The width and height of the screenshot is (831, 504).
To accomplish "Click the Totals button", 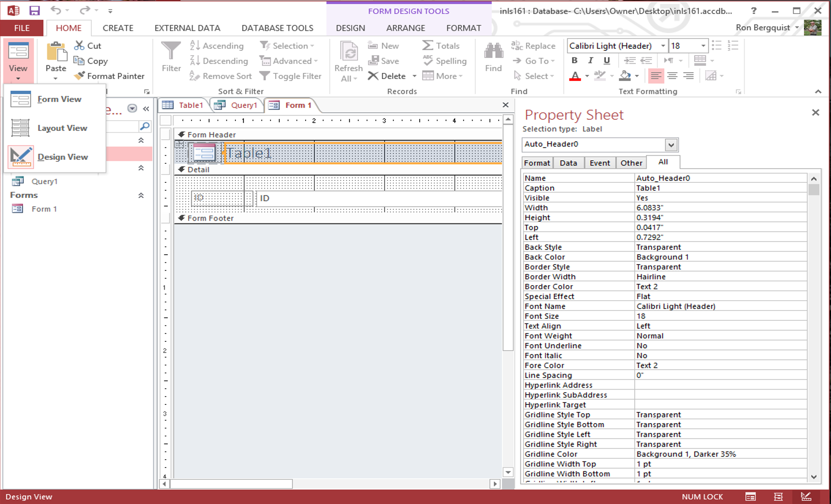I will click(x=441, y=45).
